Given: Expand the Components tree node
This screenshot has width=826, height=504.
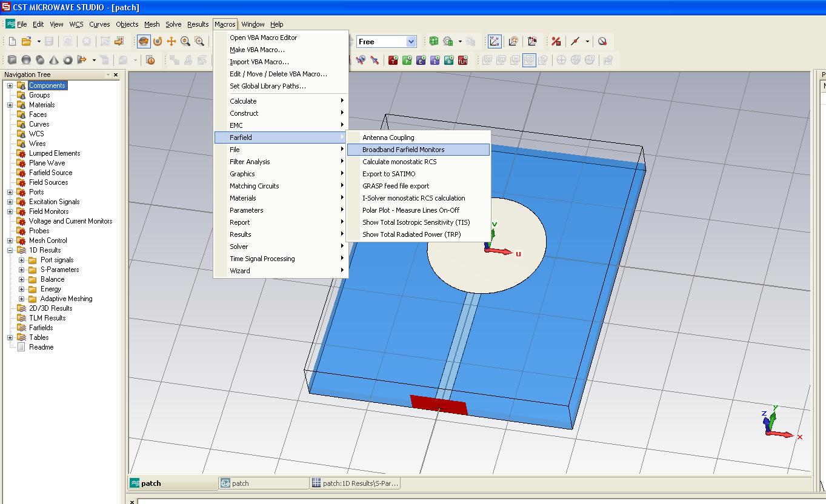Looking at the screenshot, I should tap(10, 85).
